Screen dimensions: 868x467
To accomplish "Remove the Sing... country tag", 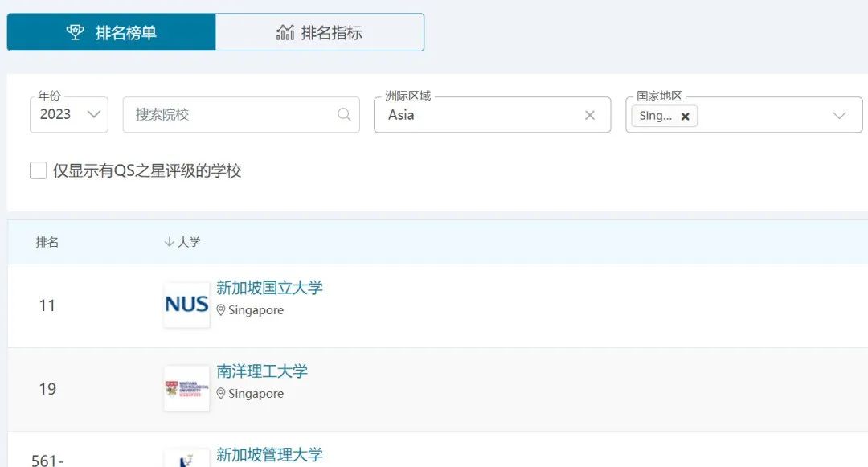I will [x=685, y=117].
